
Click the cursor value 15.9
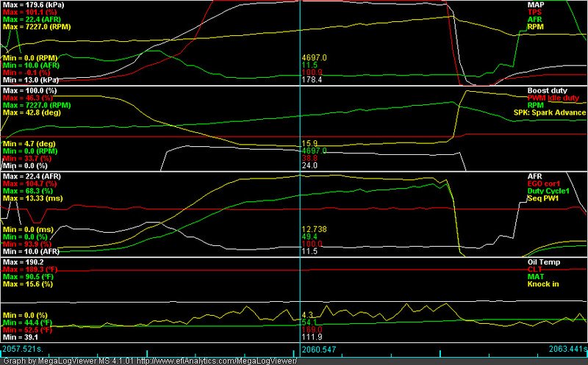click(309, 144)
